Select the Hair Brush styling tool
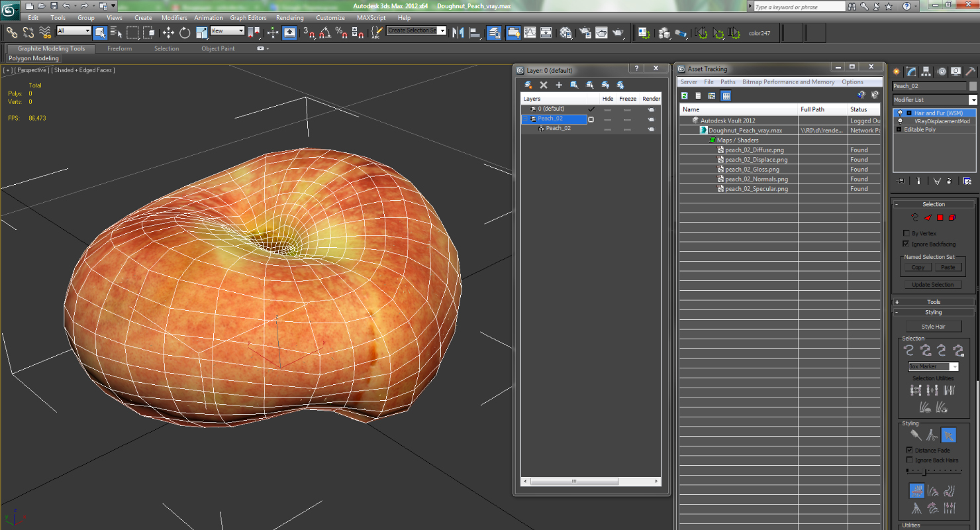The width and height of the screenshot is (980, 530). coord(916,435)
